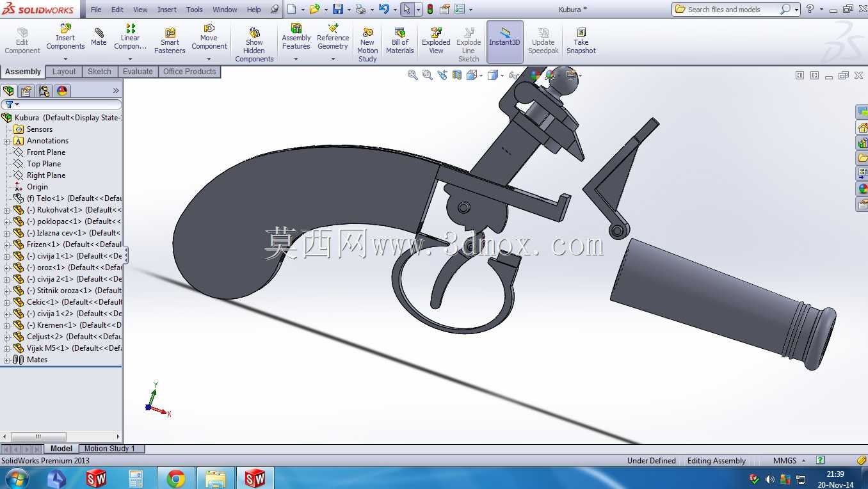Open Windows Explorer from the taskbar

point(215,478)
